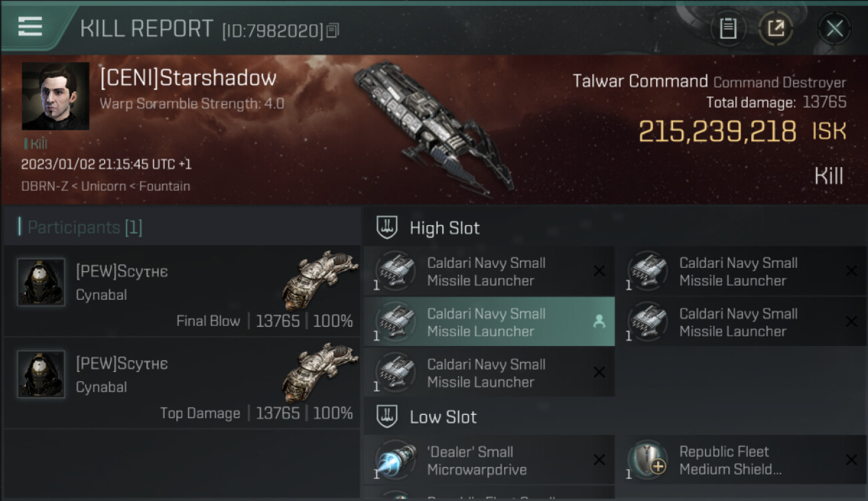Open Final Blow Scythe pilot portrait

tap(41, 282)
